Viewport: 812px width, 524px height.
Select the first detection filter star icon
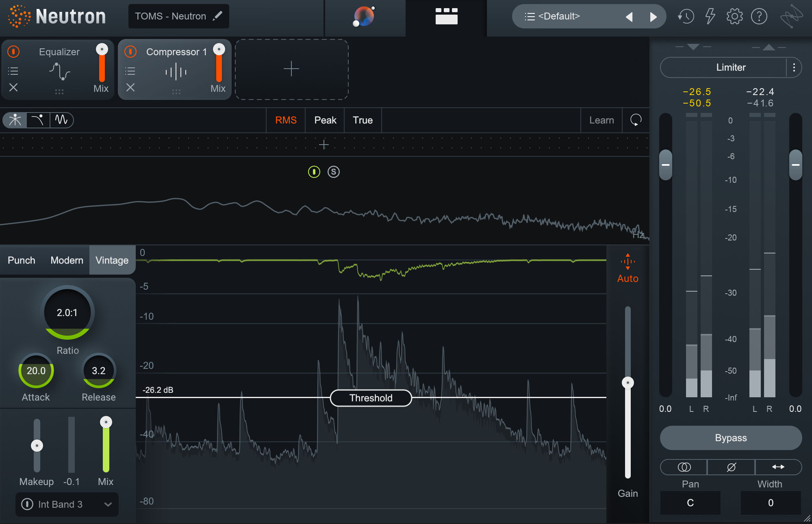(x=15, y=120)
